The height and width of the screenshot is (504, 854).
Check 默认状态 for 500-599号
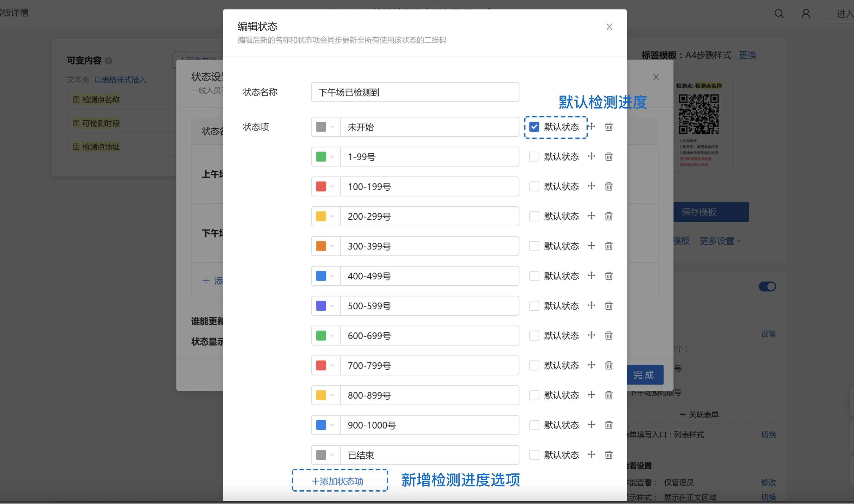pyautogui.click(x=534, y=306)
